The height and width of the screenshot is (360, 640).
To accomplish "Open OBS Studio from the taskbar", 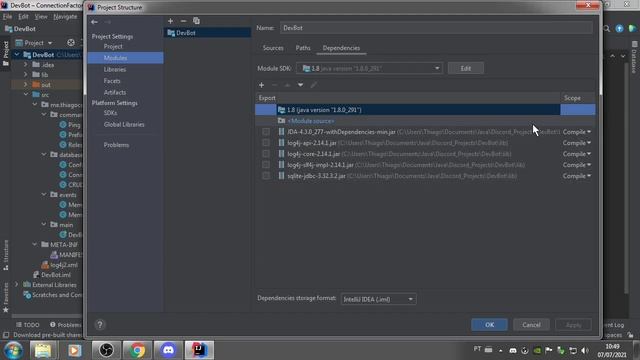I will [106, 350].
